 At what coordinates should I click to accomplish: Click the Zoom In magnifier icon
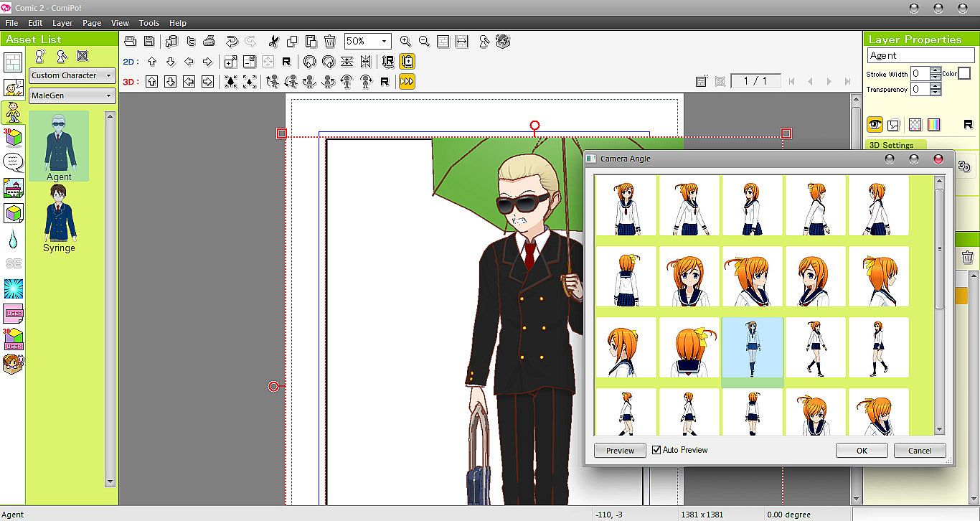405,42
